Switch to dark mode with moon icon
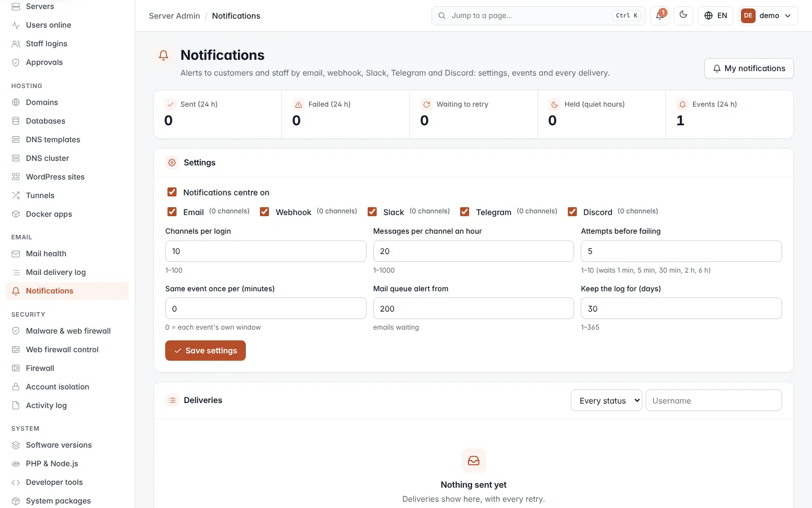Image resolution: width=812 pixels, height=508 pixels. coord(683,15)
